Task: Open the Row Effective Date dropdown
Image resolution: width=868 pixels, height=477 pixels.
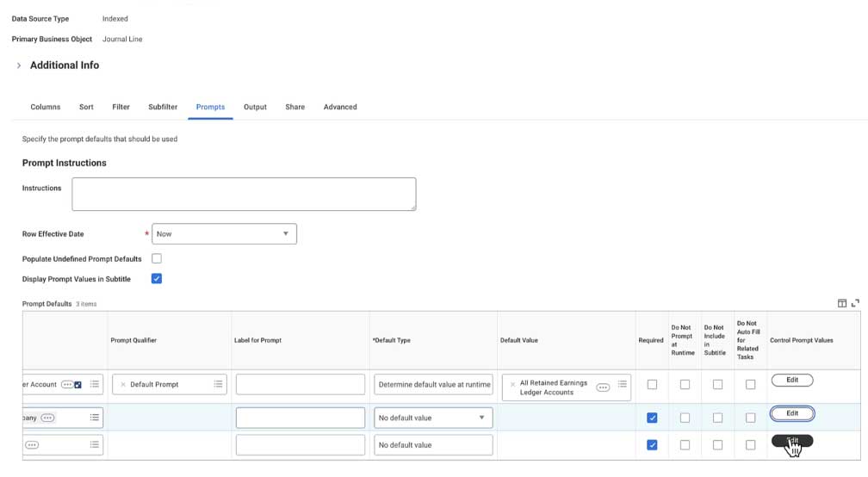Action: click(x=224, y=233)
